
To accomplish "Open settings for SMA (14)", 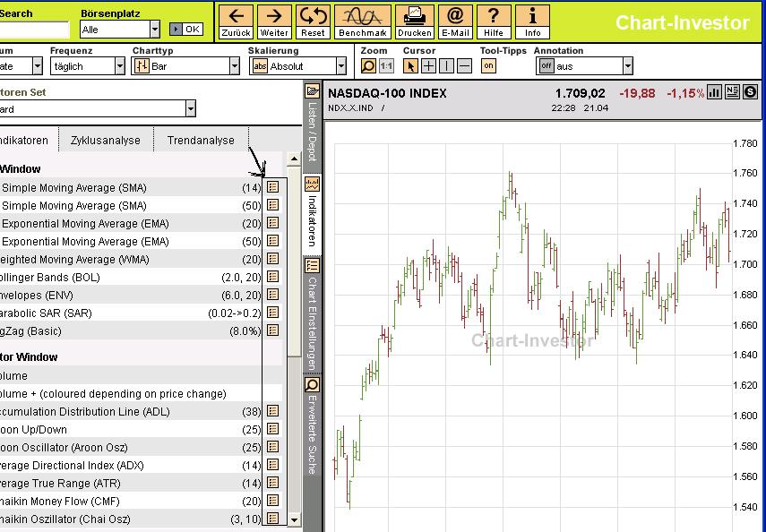I will click(x=272, y=187).
